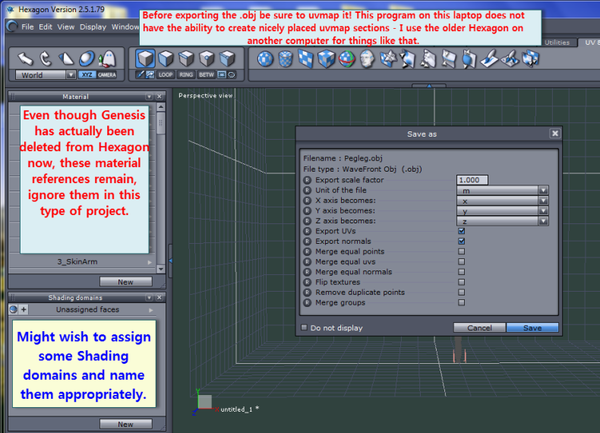Click the star-shaped UV tool icon
The image size is (600, 433).
click(x=388, y=59)
